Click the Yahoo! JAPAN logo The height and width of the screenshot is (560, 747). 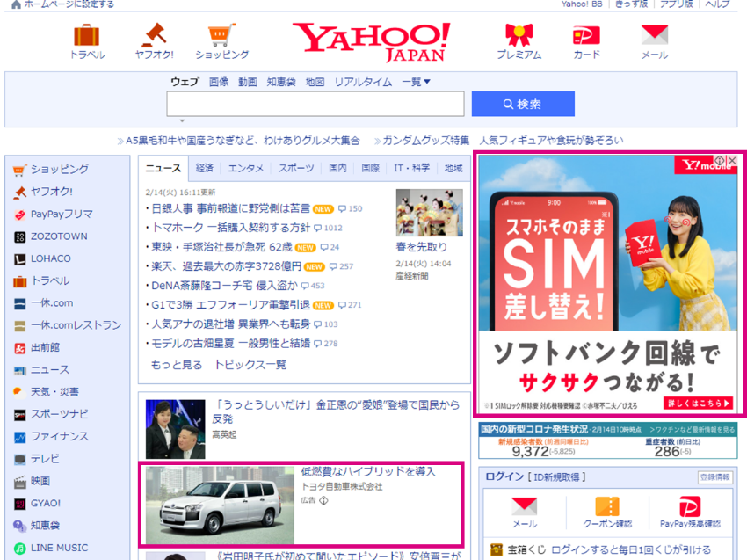(x=371, y=42)
